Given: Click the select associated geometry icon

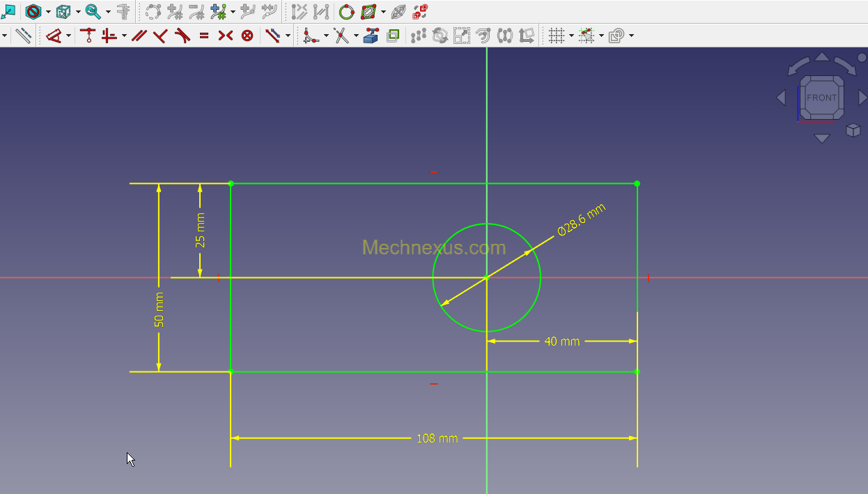Looking at the screenshot, I should tap(320, 12).
